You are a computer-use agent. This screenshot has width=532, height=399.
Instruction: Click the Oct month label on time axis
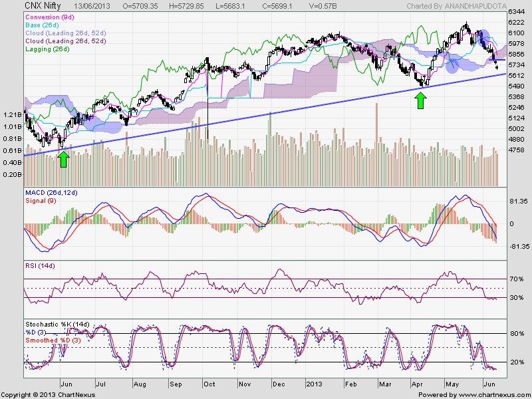pyautogui.click(x=209, y=384)
